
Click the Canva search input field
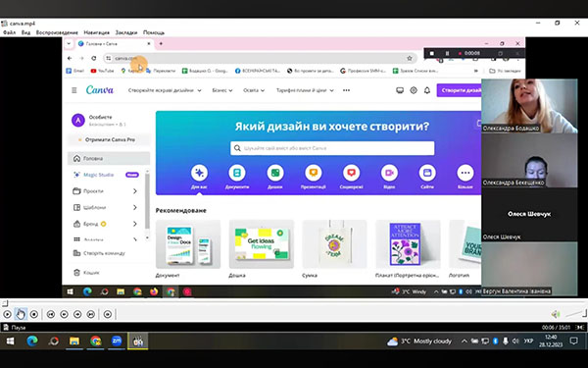(332, 148)
